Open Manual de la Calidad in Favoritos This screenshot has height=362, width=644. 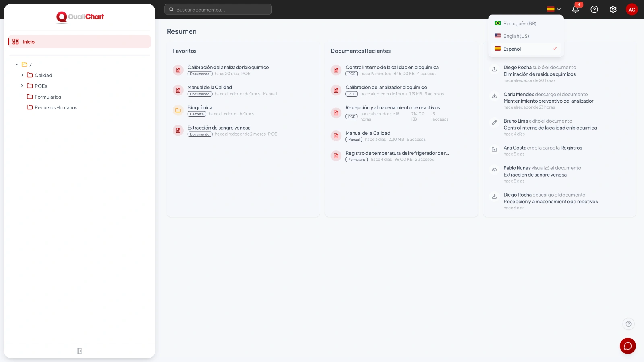pos(210,87)
